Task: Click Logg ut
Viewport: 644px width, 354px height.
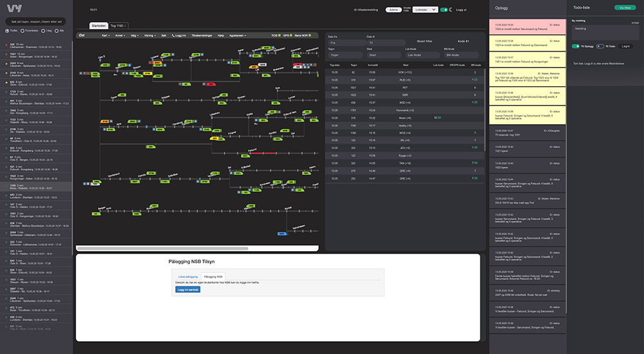Action: pyautogui.click(x=461, y=10)
